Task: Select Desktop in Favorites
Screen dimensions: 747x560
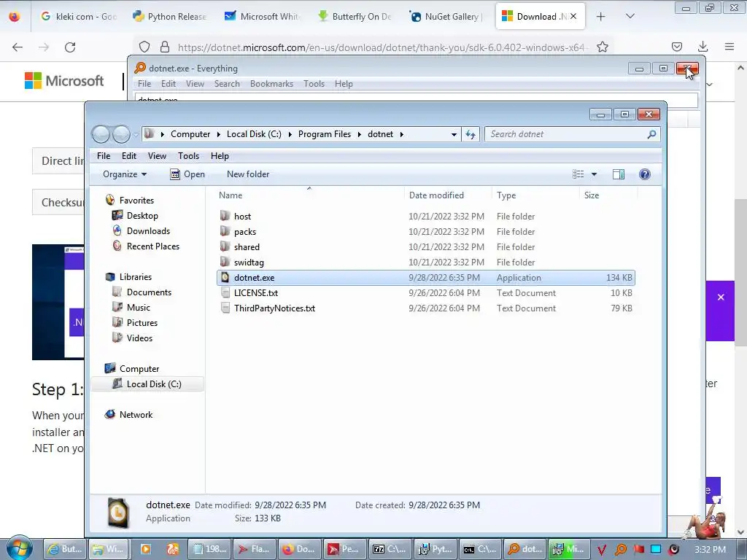Action: coord(142,216)
